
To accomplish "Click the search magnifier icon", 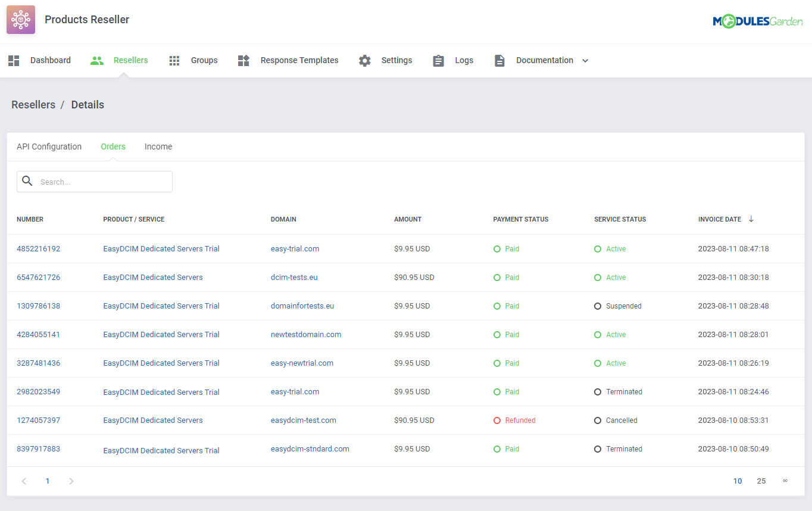I will [27, 181].
